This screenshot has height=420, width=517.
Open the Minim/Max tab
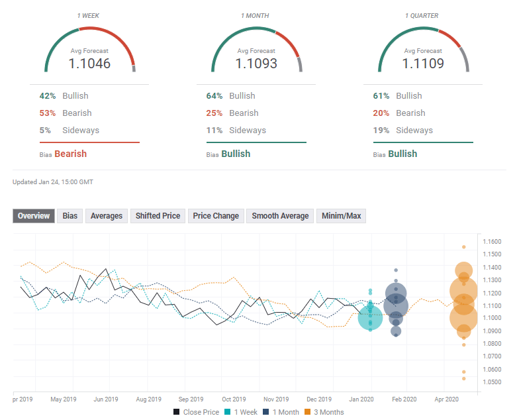click(342, 216)
